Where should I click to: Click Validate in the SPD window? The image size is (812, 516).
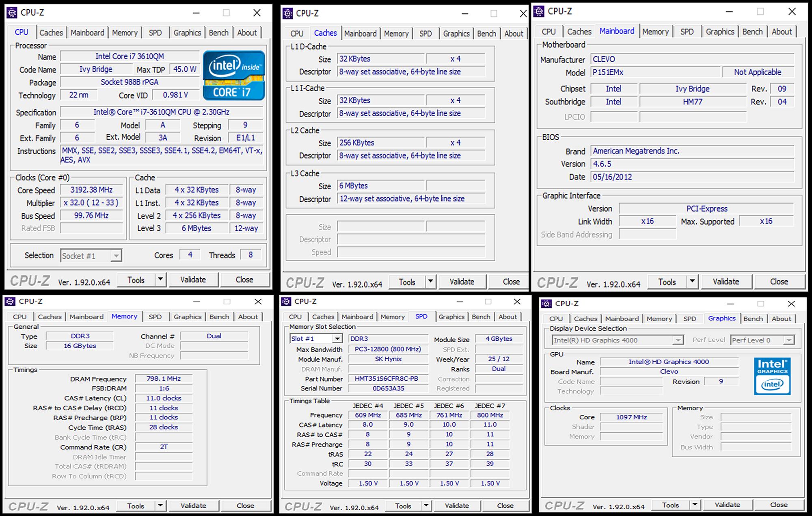click(x=457, y=506)
